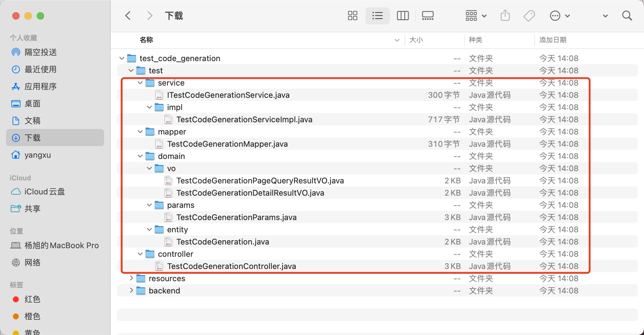Expand the backend folder
The width and height of the screenshot is (644, 335).
point(131,290)
